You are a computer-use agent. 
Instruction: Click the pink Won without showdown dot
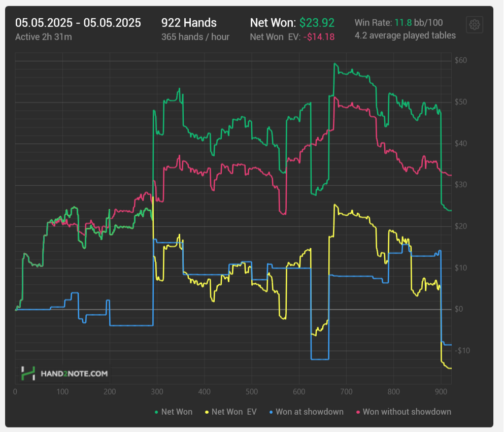tap(358, 412)
